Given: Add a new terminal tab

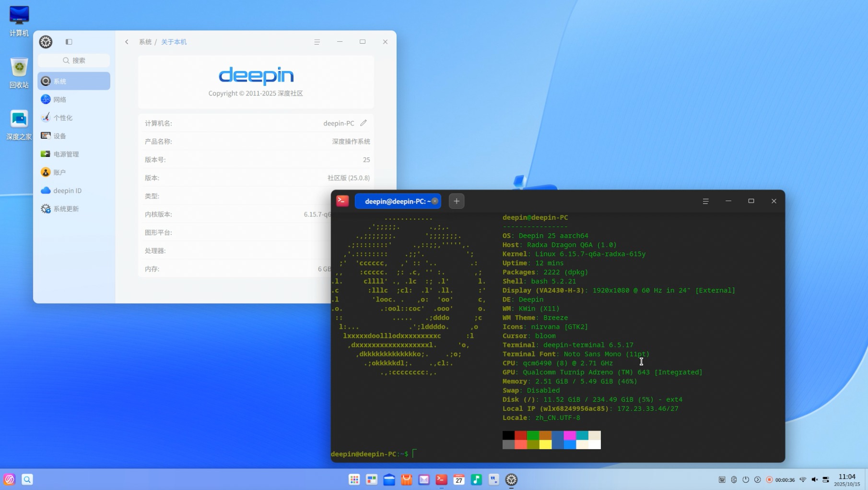Looking at the screenshot, I should (457, 201).
